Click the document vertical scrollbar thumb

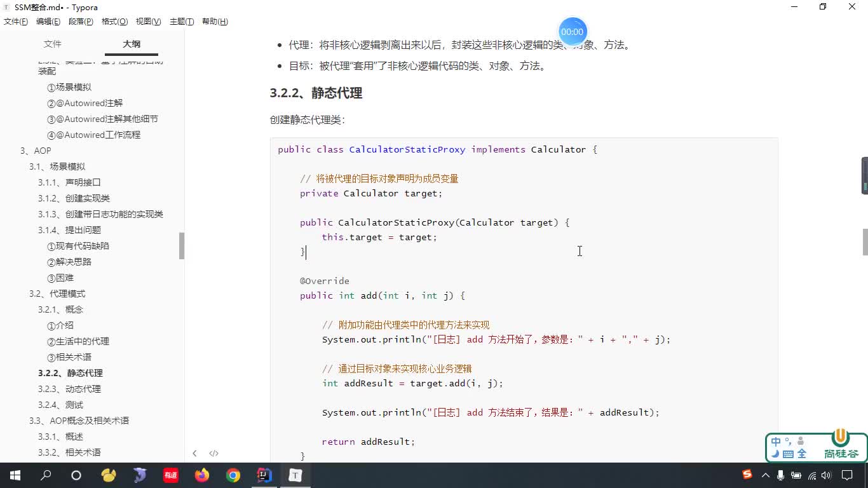coord(865,242)
